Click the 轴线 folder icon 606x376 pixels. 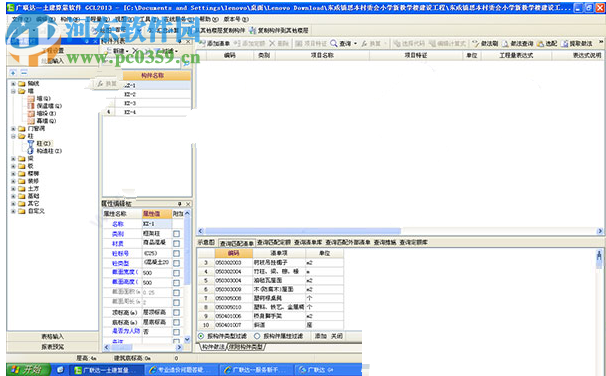(22, 83)
